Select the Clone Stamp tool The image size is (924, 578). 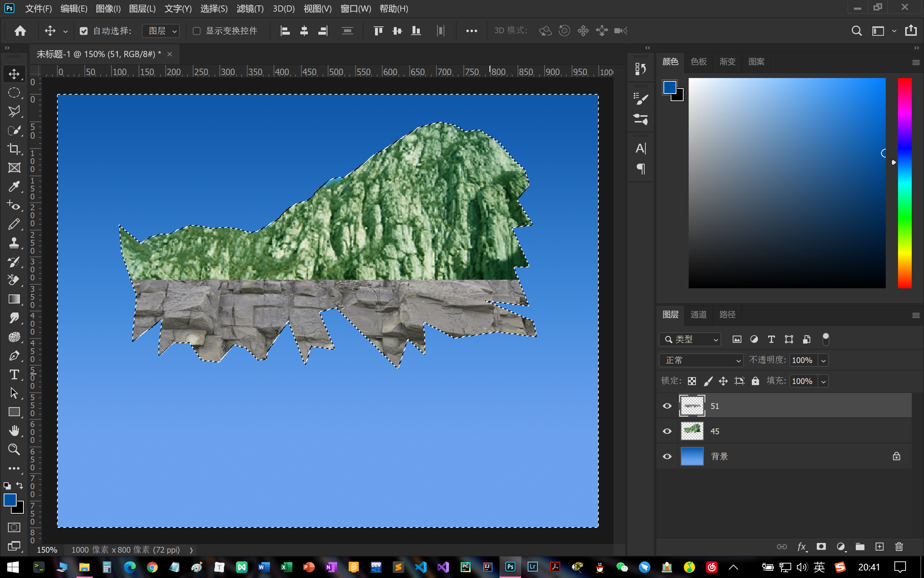[x=14, y=243]
